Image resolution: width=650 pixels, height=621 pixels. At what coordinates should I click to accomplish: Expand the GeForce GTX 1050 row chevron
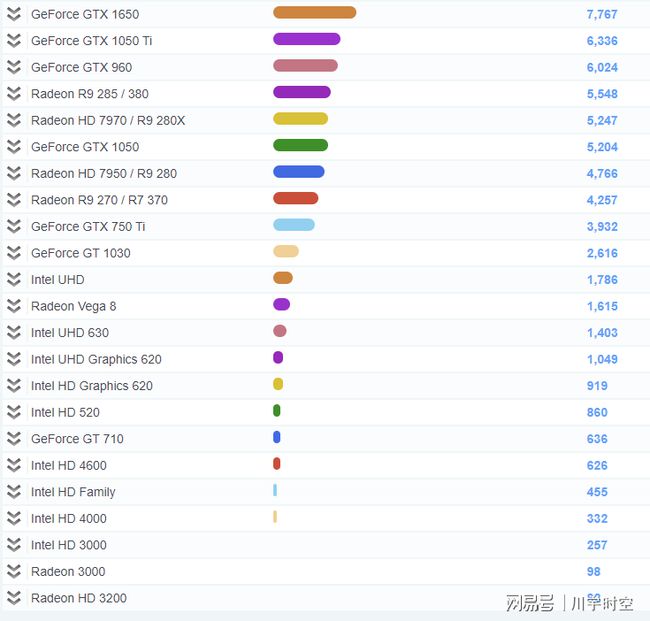click(14, 147)
